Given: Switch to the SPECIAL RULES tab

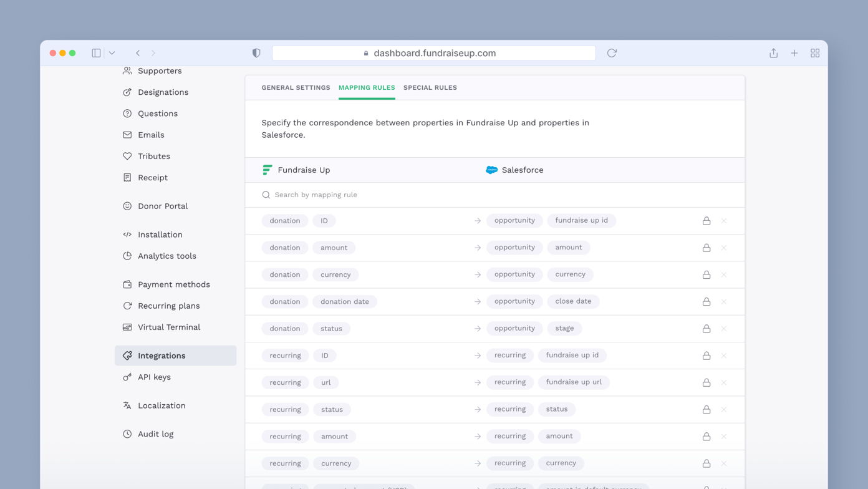Looking at the screenshot, I should click(430, 87).
